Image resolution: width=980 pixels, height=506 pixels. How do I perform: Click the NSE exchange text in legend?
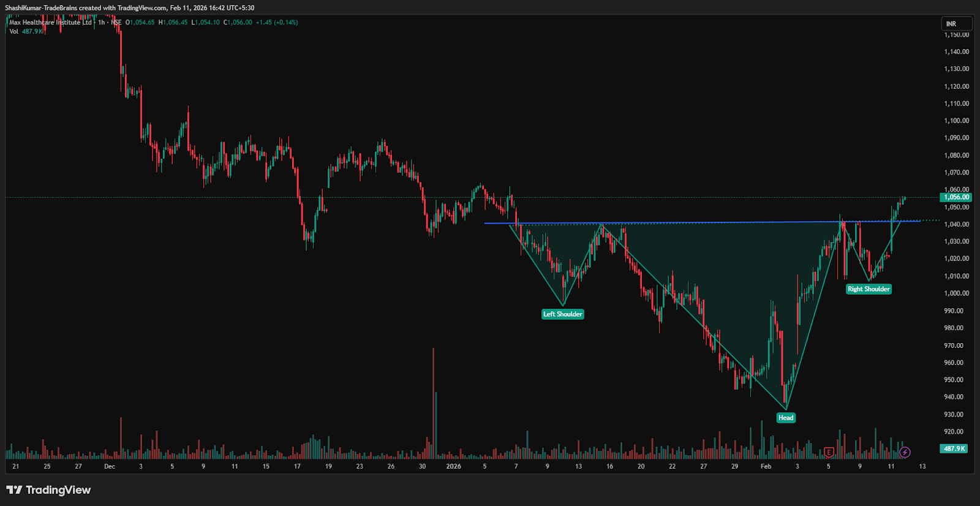116,23
